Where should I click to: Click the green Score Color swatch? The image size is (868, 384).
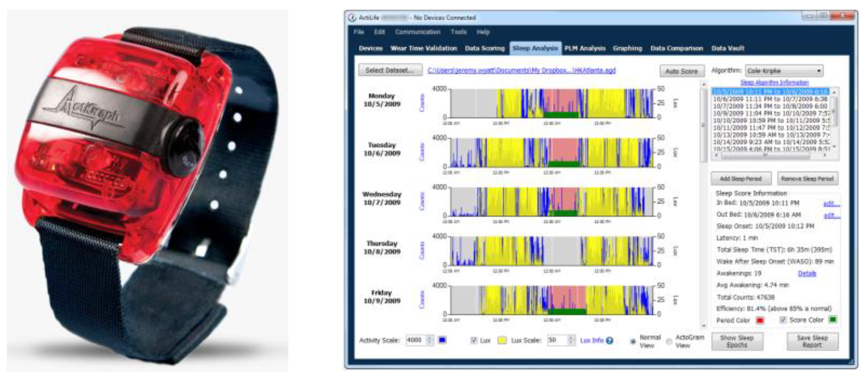(x=833, y=319)
